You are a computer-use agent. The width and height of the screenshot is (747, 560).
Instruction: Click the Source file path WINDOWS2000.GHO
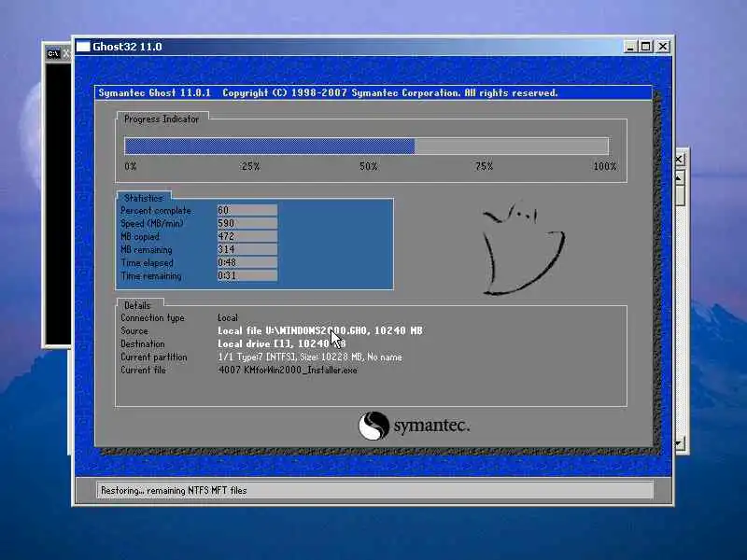(320, 330)
